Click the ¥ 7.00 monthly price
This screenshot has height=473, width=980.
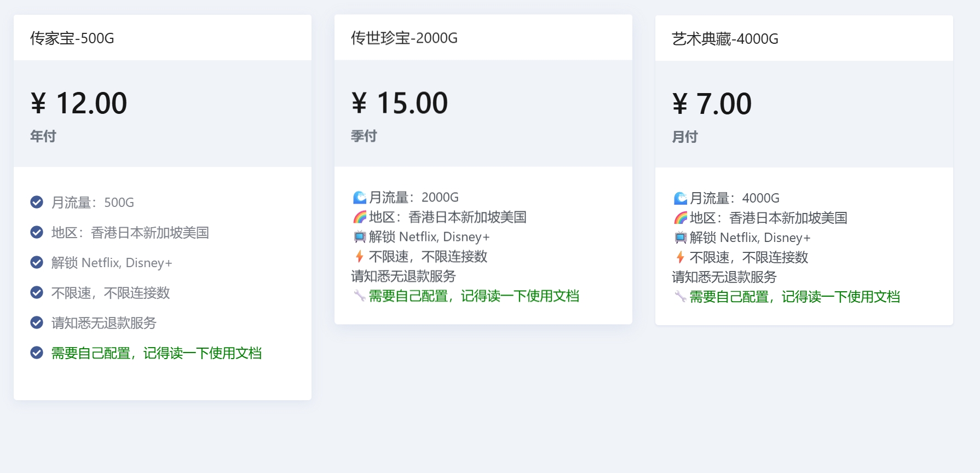tap(712, 104)
